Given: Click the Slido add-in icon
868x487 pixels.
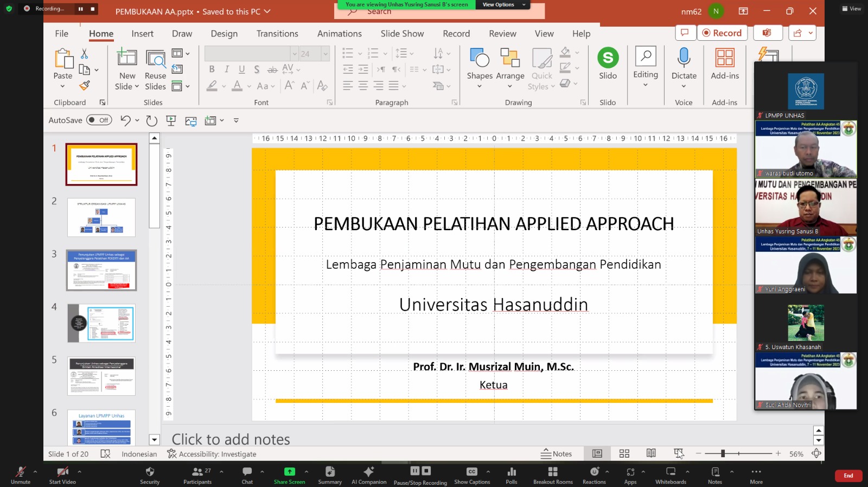Looking at the screenshot, I should tap(608, 58).
